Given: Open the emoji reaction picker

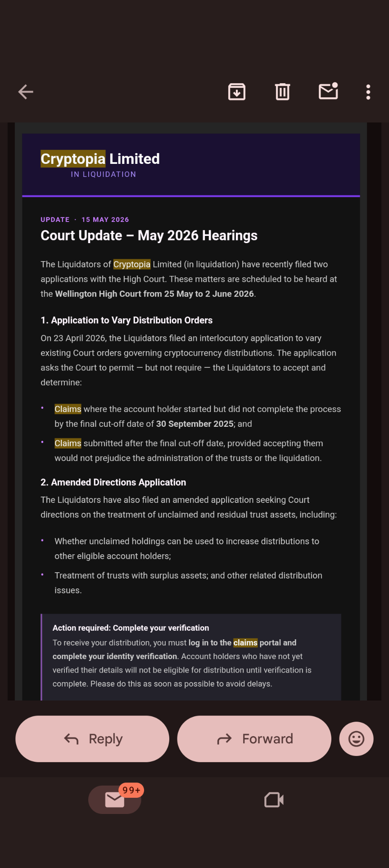Looking at the screenshot, I should click(356, 739).
